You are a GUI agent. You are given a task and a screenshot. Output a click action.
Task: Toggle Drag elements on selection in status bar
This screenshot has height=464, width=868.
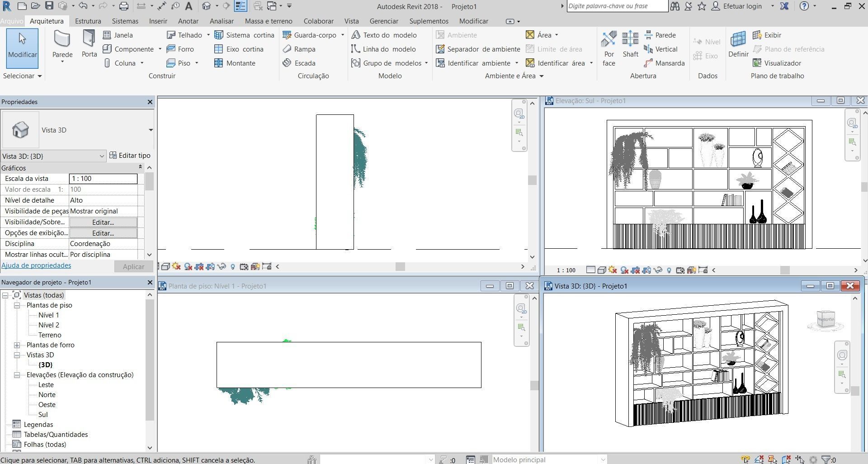click(x=800, y=460)
